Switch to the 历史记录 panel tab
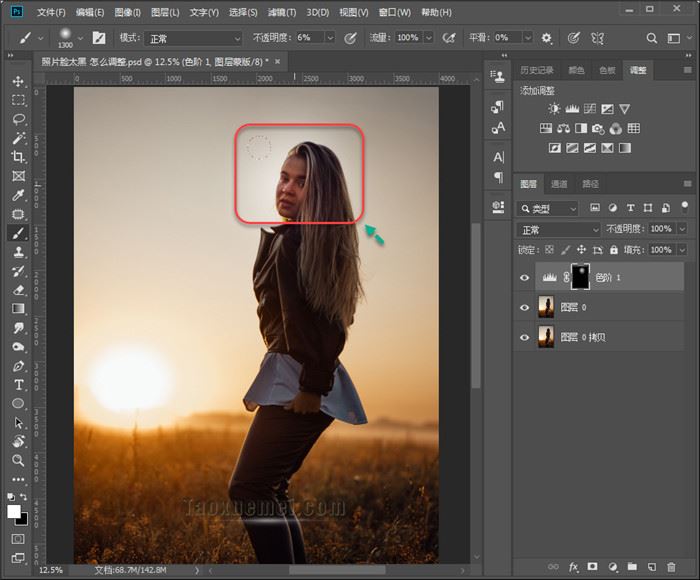Viewport: 700px width, 580px height. (537, 70)
